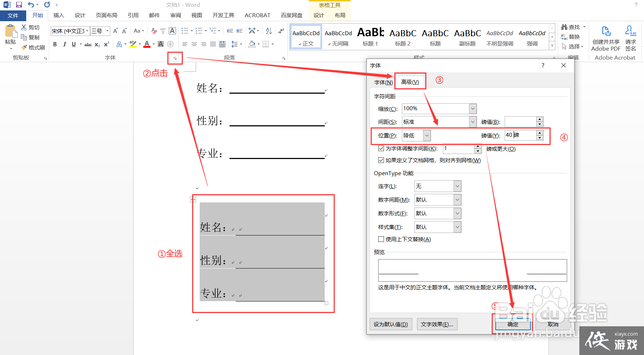Increase paragraph indent
This screenshot has height=355, width=644.
[239, 31]
